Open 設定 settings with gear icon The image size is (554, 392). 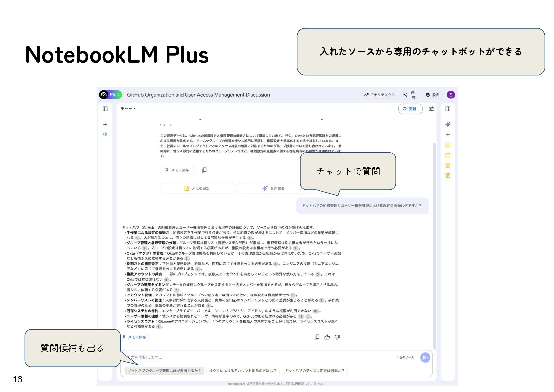(432, 95)
